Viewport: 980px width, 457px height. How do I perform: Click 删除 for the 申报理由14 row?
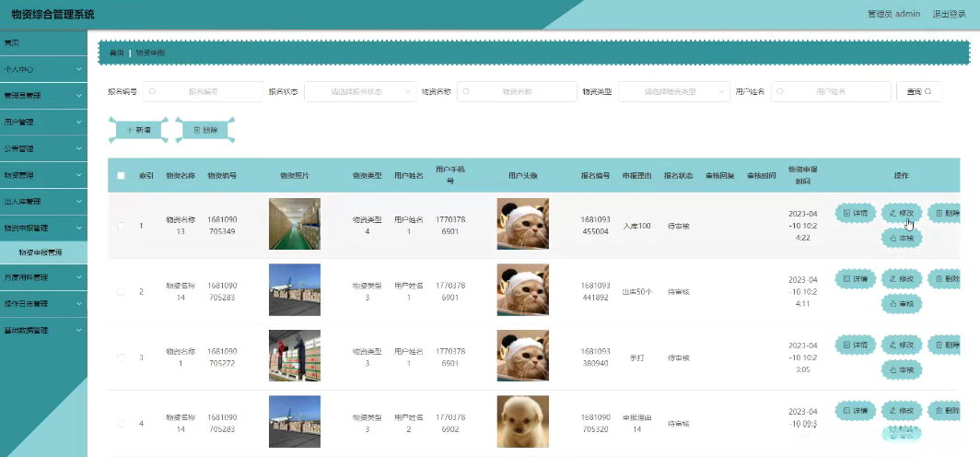click(x=944, y=410)
